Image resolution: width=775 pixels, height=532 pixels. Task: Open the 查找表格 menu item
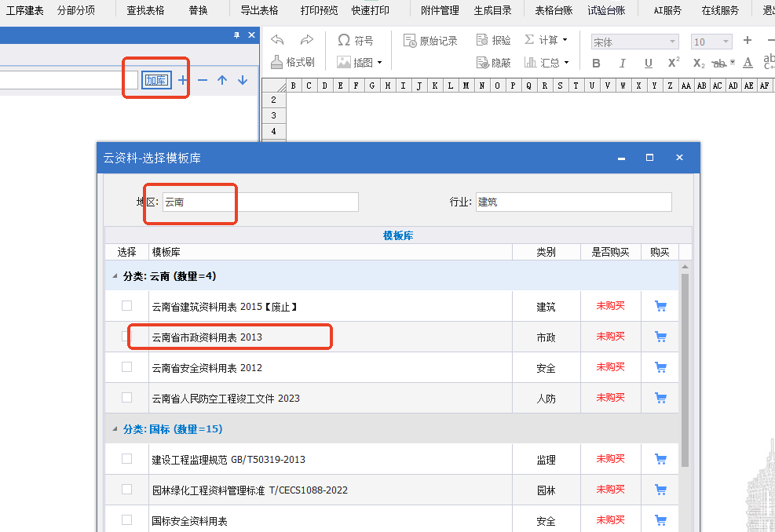pyautogui.click(x=145, y=10)
